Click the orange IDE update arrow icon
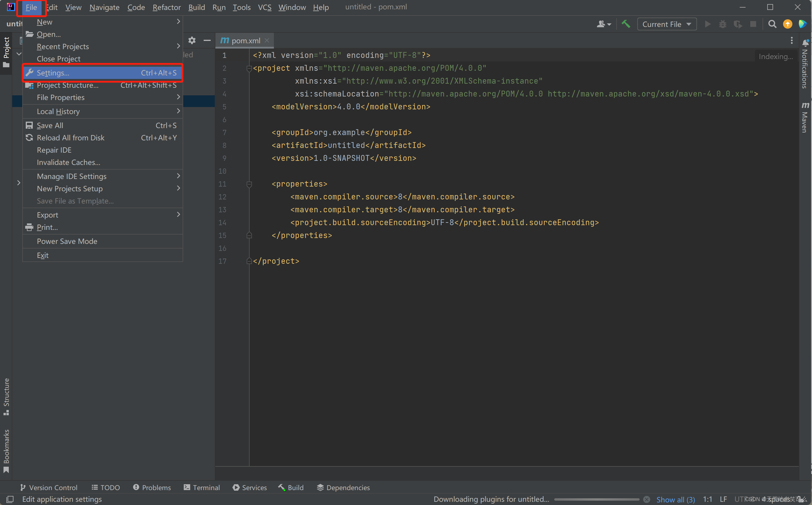Screen dimensions: 812x505 coord(787,24)
